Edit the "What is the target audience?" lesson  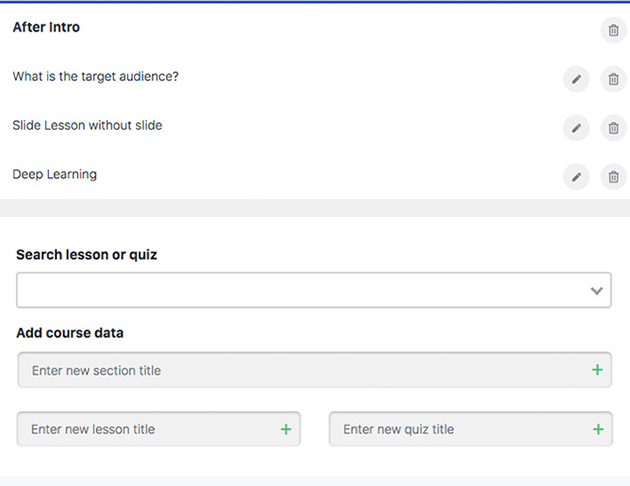pyautogui.click(x=576, y=79)
